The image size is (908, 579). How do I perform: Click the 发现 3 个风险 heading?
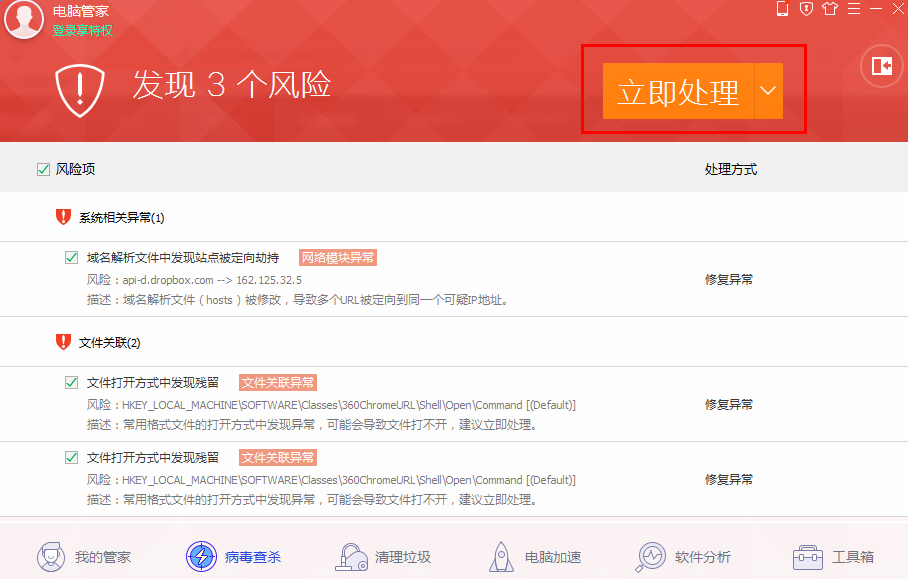point(232,85)
